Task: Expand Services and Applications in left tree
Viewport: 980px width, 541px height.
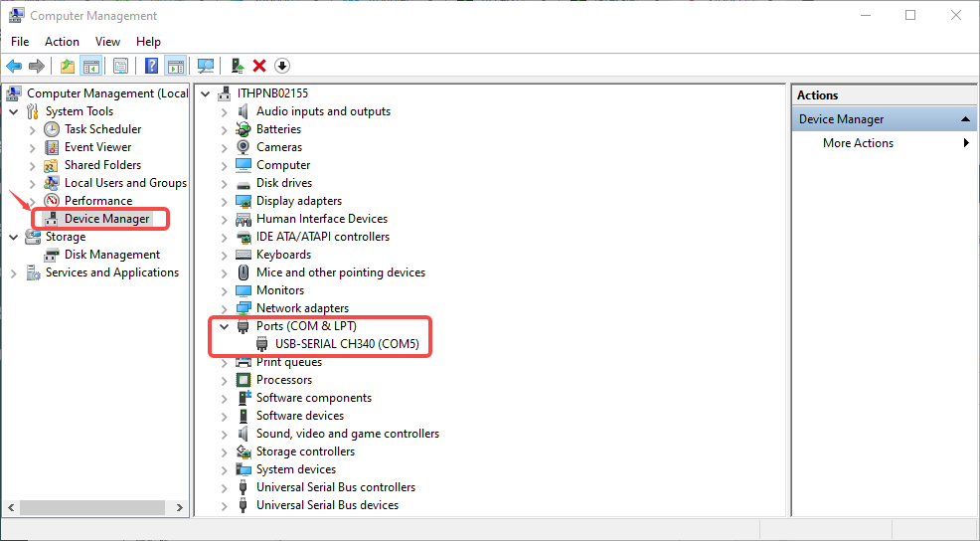Action: [x=14, y=272]
